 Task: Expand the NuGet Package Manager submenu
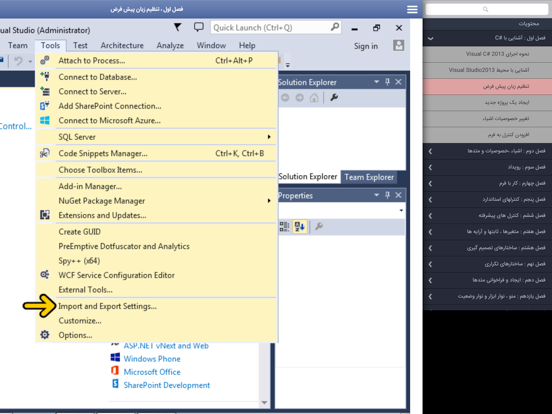point(269,201)
